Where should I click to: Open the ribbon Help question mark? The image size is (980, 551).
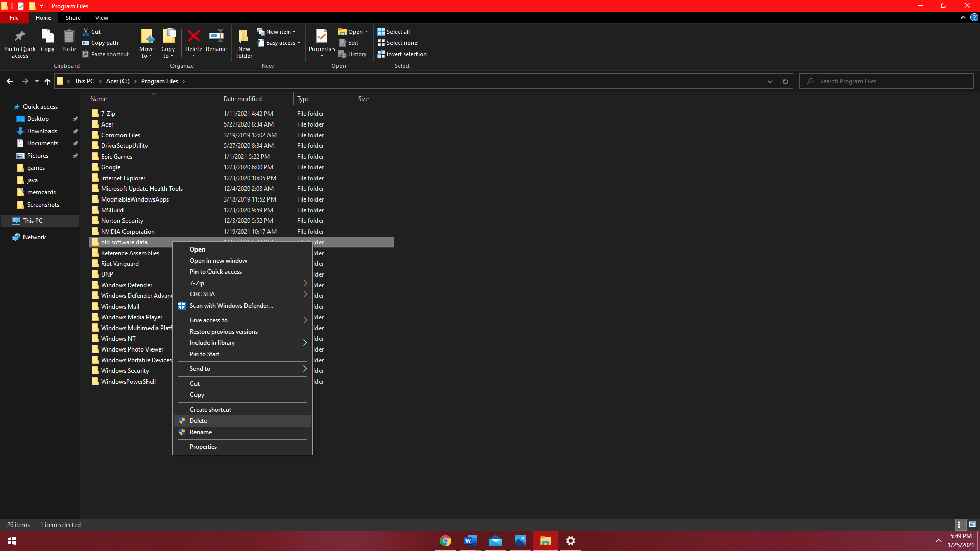coord(974,17)
